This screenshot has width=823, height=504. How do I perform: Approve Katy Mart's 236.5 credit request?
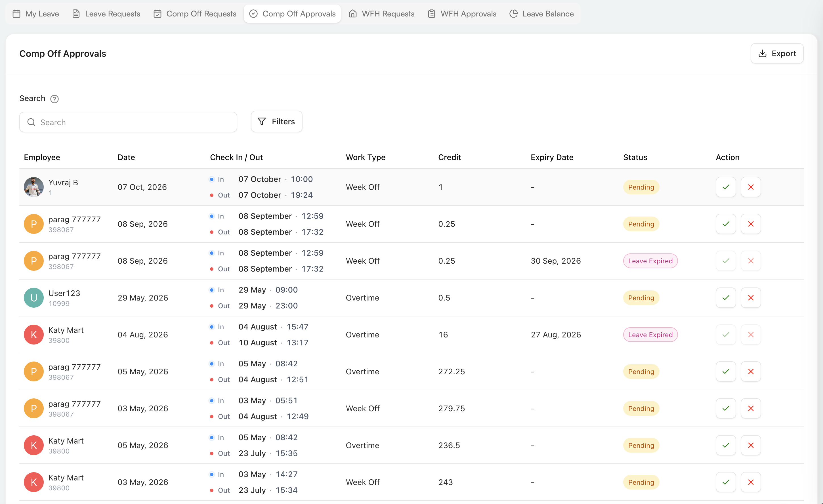(725, 445)
